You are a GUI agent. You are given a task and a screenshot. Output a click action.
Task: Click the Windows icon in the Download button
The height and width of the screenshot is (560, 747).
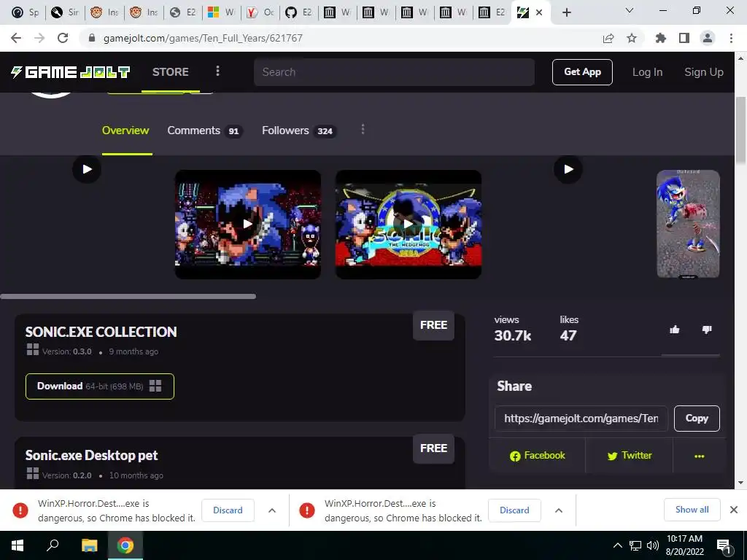point(156,386)
